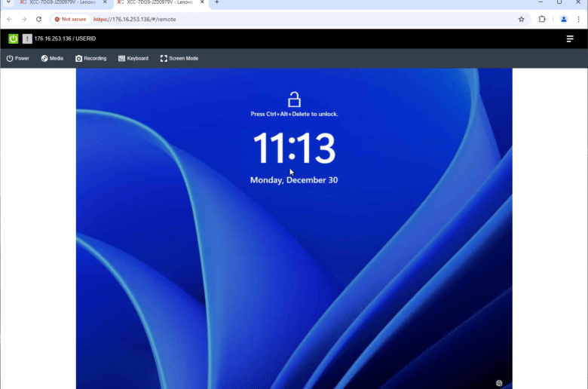Open the browser extensions puzzle icon
This screenshot has height=389, width=588.
pos(542,19)
